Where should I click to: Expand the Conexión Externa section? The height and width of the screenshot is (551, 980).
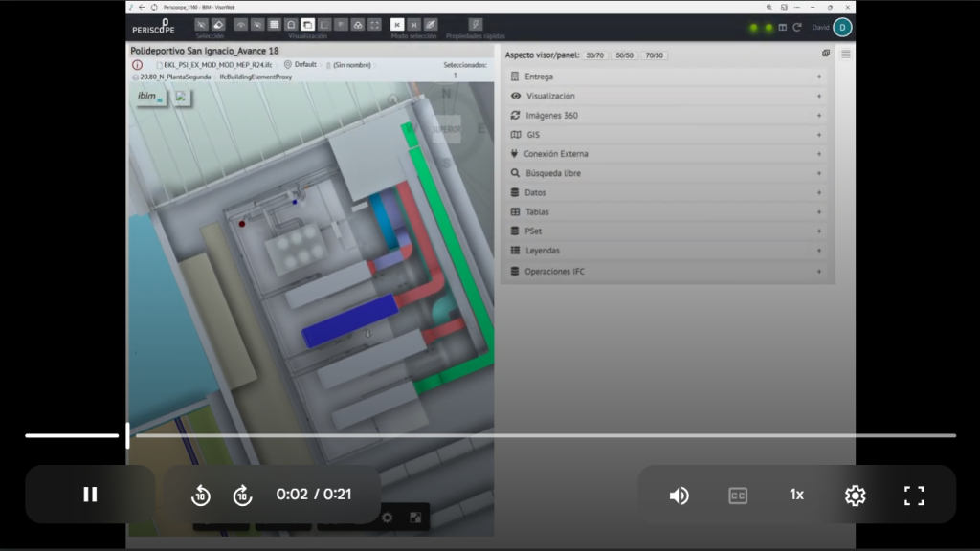[x=667, y=154]
